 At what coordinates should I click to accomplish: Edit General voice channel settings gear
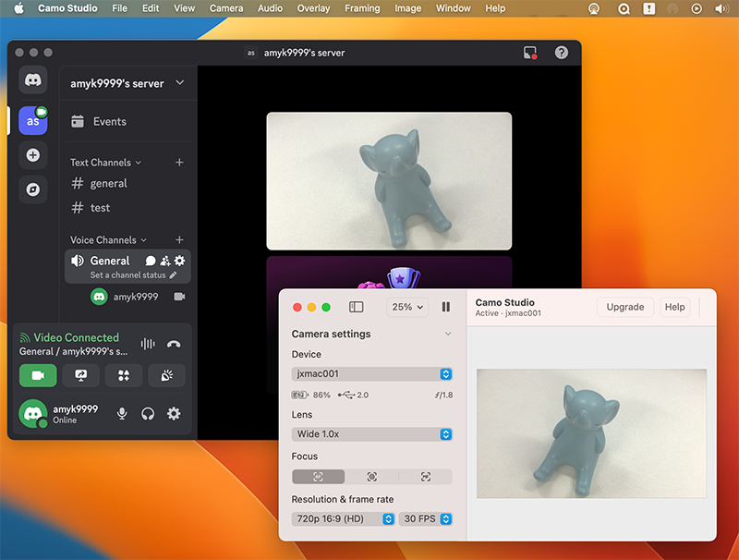[x=179, y=261]
